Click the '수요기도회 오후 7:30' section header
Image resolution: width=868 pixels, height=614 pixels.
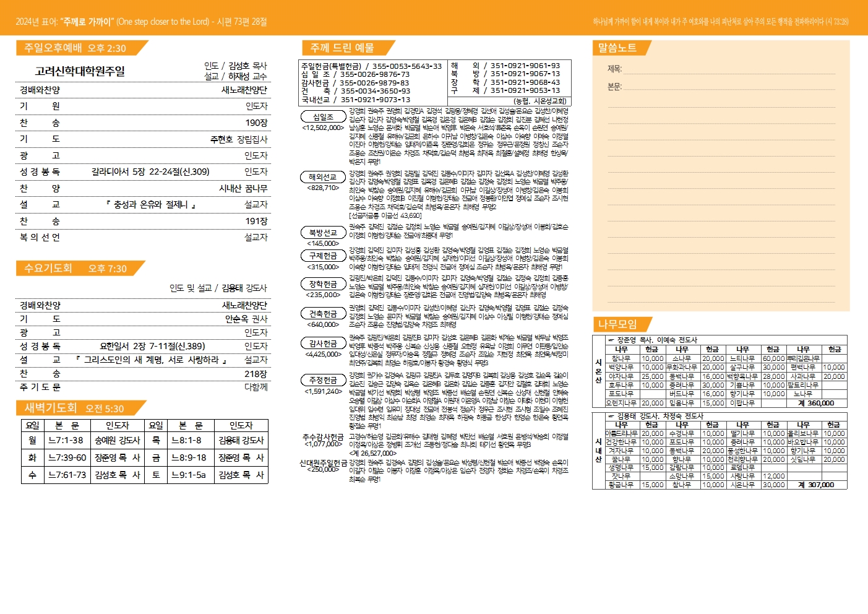80,269
